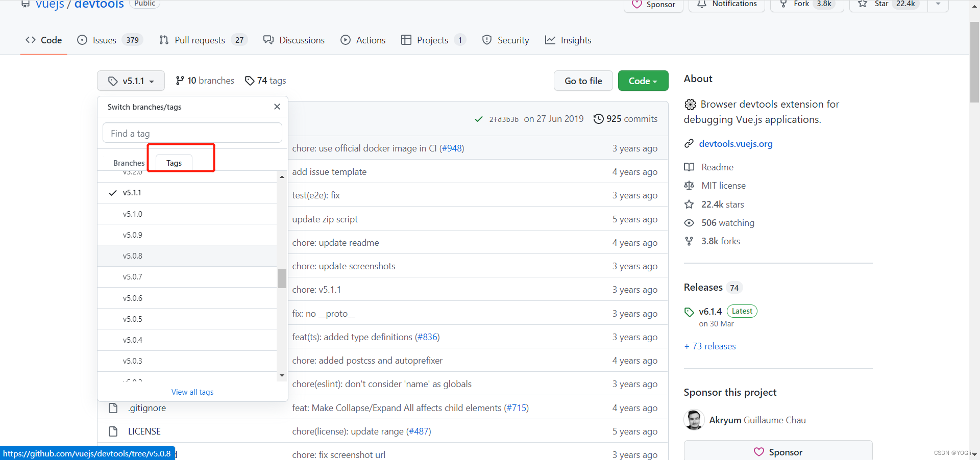The width and height of the screenshot is (980, 460).
Task: Focus the Find a tag input
Action: pos(192,133)
